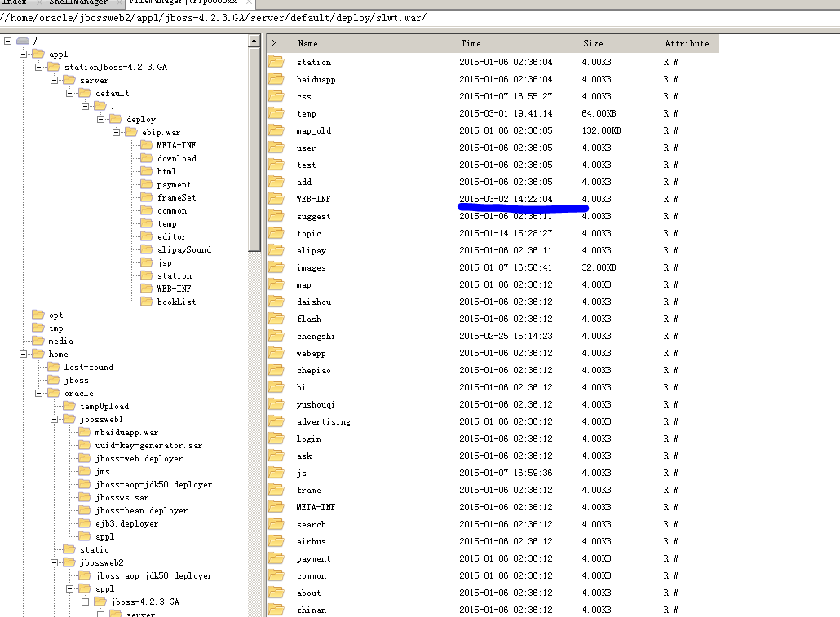Click the topic folder icon
Screen dimensions: 840x617
click(x=276, y=233)
